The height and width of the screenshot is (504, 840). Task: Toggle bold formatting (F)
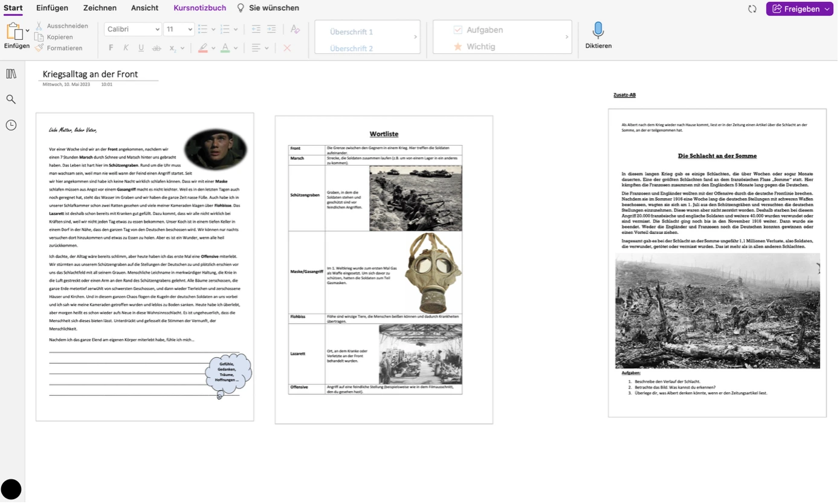(111, 48)
